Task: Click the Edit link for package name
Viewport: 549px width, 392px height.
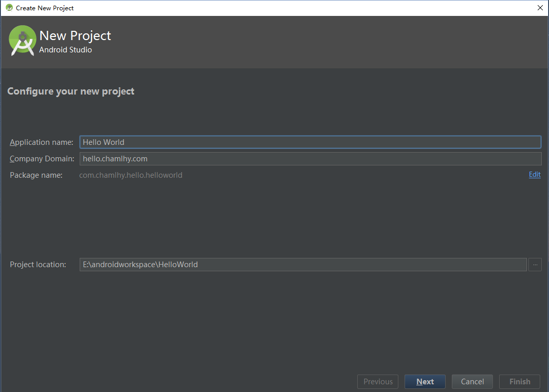Action: [x=535, y=175]
